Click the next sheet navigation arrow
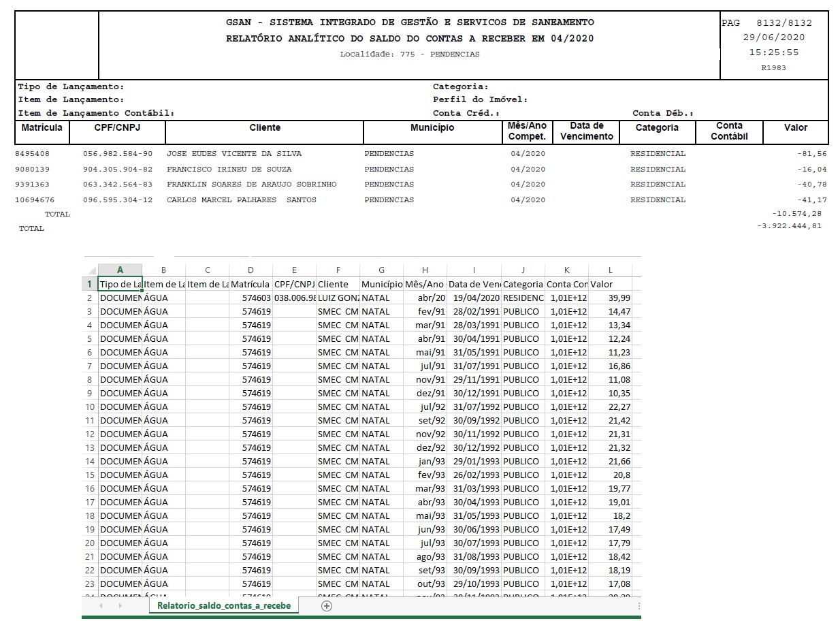The image size is (840, 621). click(120, 605)
